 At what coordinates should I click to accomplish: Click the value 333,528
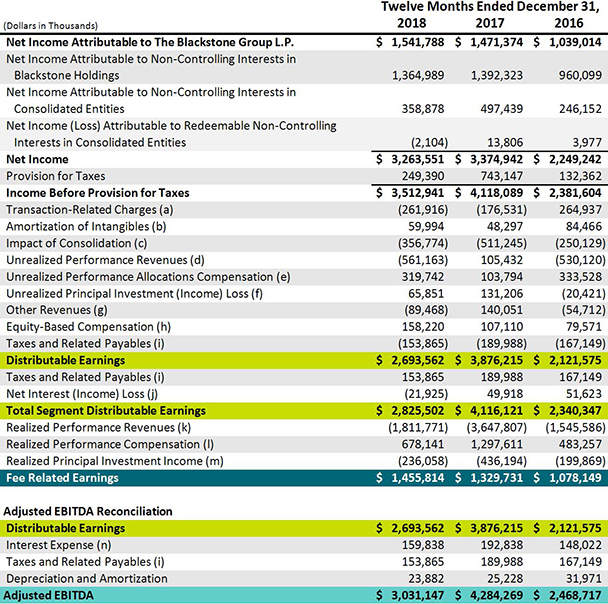580,277
